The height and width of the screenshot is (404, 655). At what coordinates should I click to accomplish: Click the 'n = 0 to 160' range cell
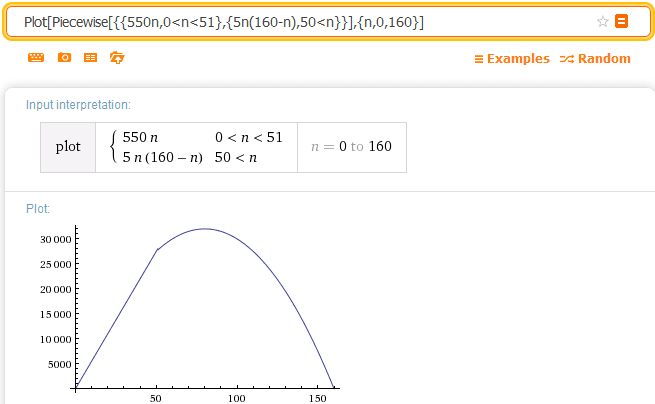tap(352, 146)
